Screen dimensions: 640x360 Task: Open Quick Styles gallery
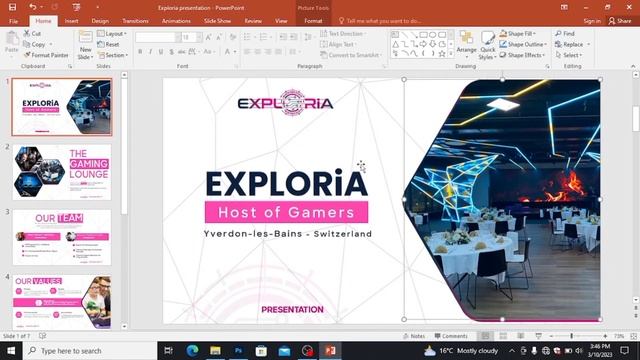(x=487, y=45)
